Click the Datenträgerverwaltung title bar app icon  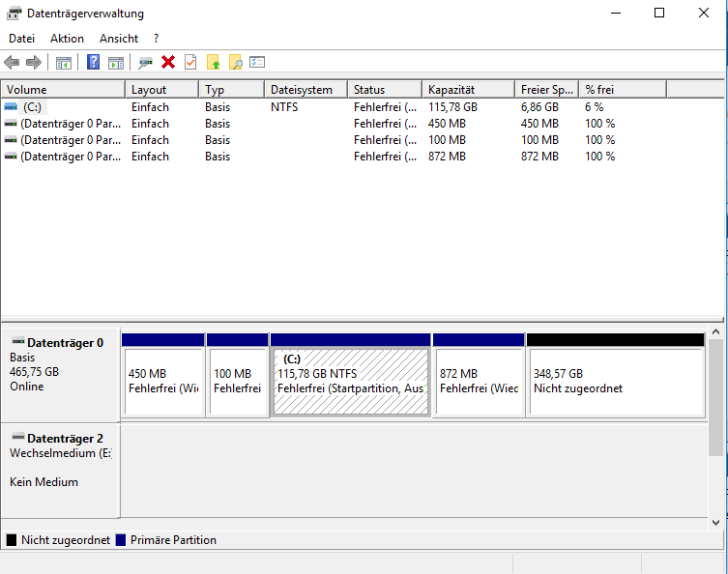14,14
